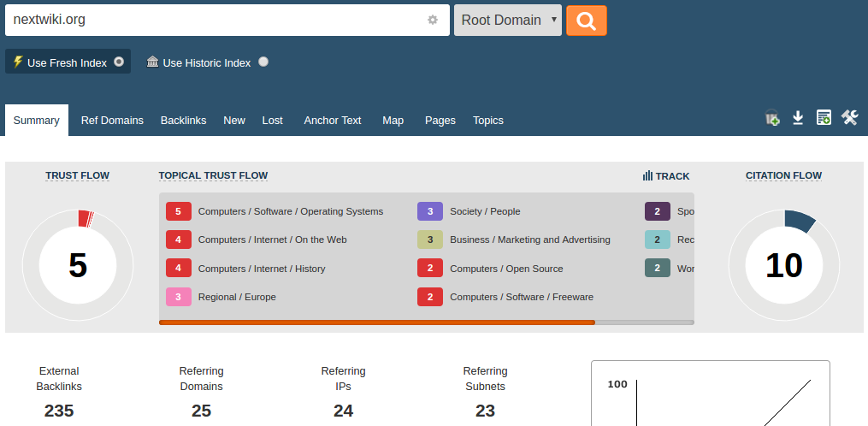The image size is (868, 426).
Task: Click the create report icon
Action: (824, 118)
